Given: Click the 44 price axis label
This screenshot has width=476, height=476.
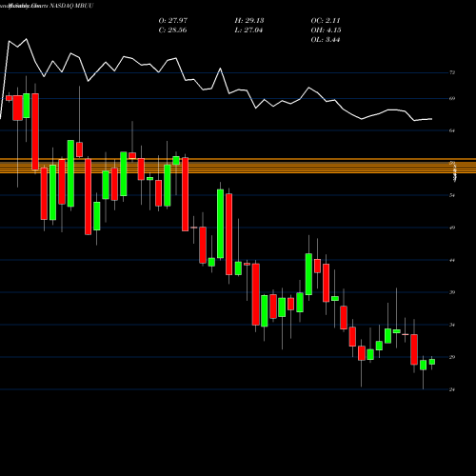Looking at the screenshot, I should pyautogui.click(x=452, y=260).
